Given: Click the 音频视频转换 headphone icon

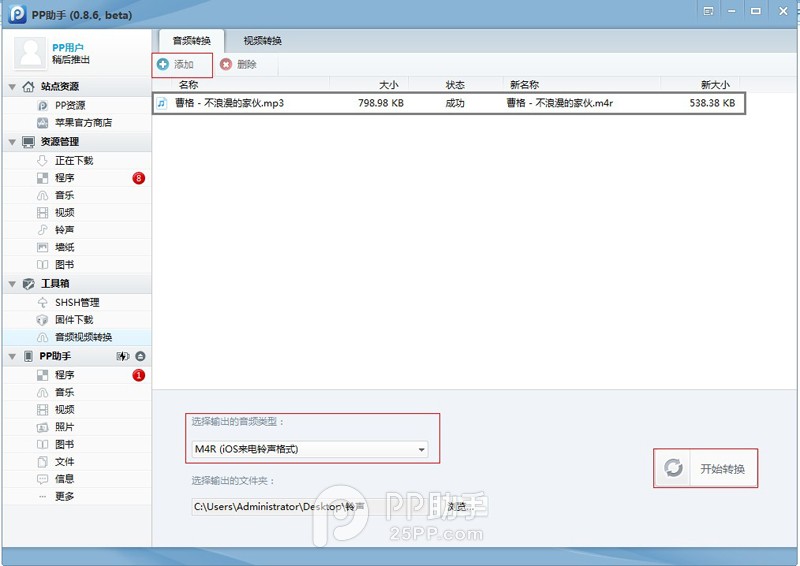Looking at the screenshot, I should tap(42, 337).
